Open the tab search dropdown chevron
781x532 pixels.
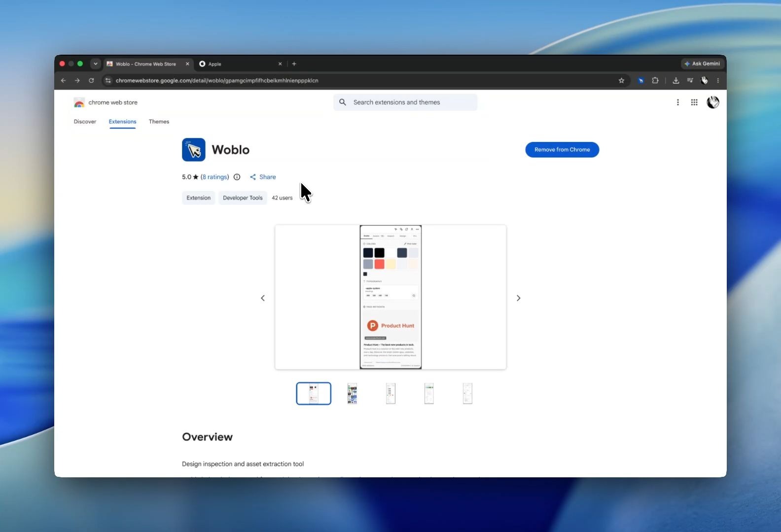[x=96, y=64]
